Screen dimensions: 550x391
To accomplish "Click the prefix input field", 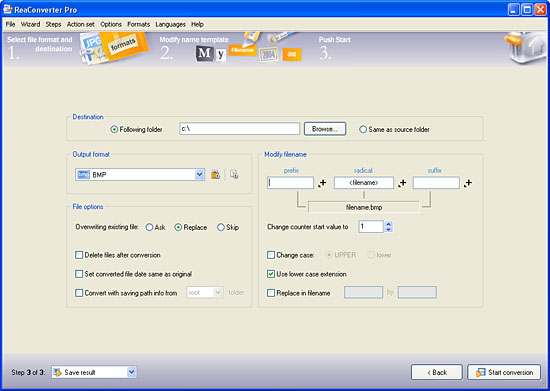I will [290, 183].
